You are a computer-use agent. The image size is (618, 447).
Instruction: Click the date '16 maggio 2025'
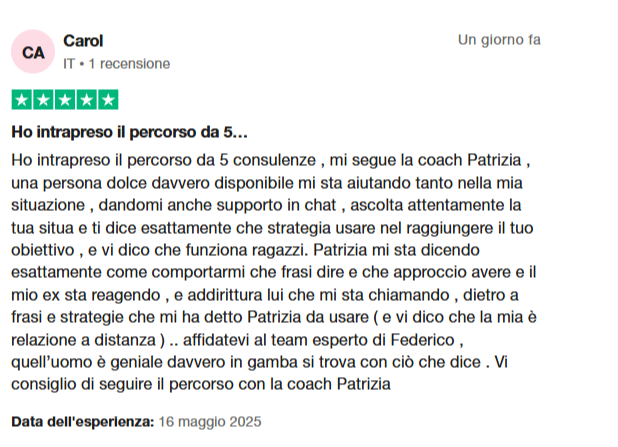pyautogui.click(x=210, y=422)
